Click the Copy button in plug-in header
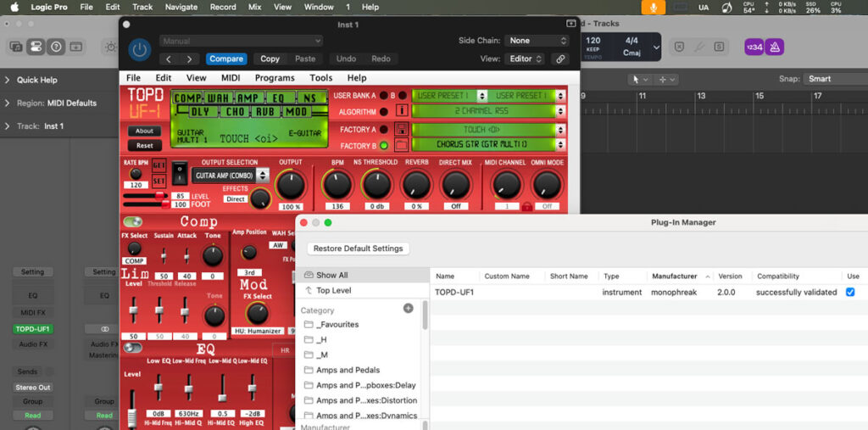Image resolution: width=868 pixels, height=430 pixels. [x=270, y=59]
